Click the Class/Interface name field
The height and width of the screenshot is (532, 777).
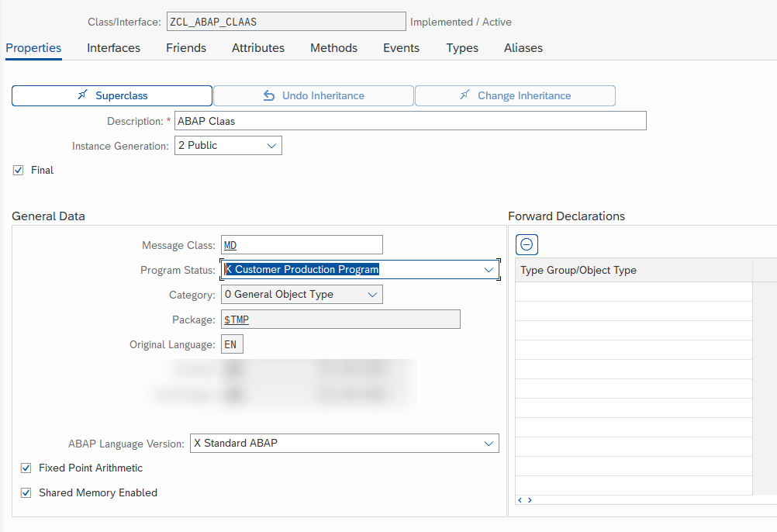pyautogui.click(x=286, y=22)
